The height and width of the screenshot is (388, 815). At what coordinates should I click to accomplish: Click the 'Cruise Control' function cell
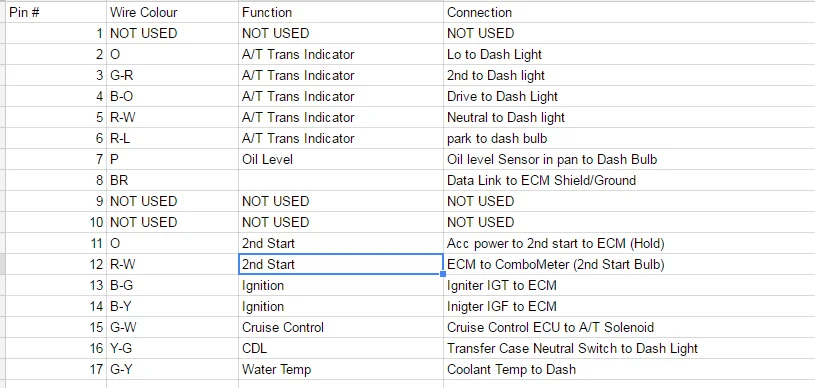pos(341,327)
